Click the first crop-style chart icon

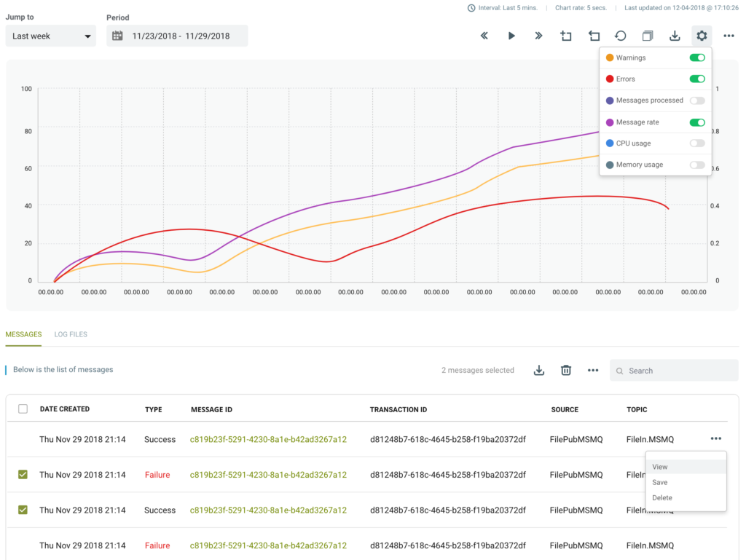coord(565,36)
